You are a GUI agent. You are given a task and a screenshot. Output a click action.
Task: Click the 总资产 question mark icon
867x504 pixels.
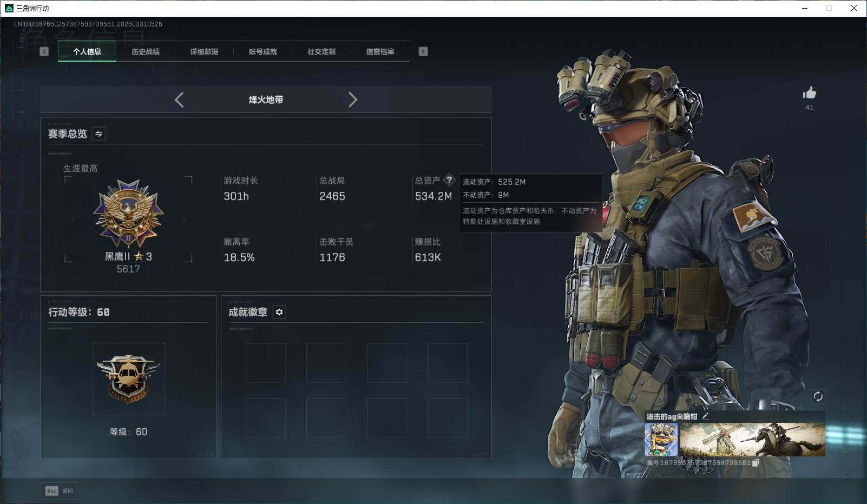tap(449, 180)
